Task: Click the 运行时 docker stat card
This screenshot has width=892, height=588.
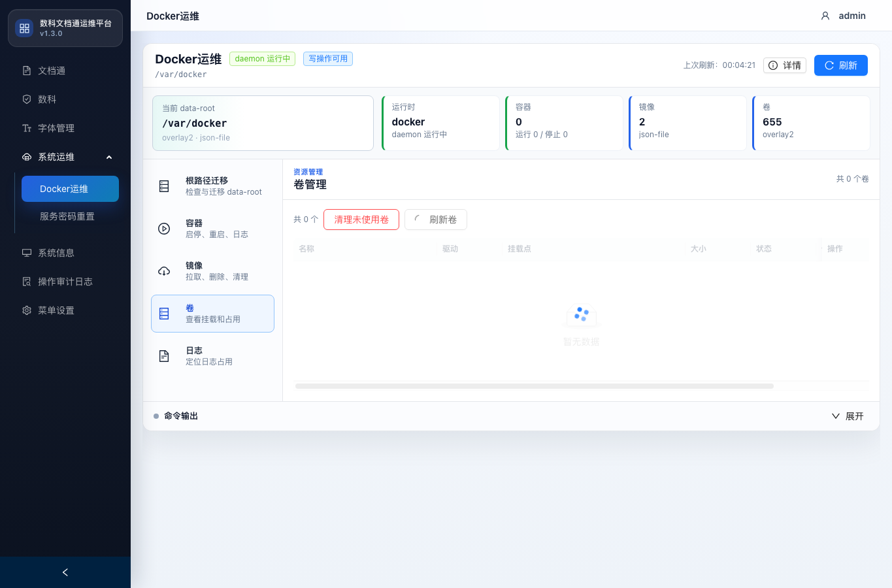Action: click(440, 123)
